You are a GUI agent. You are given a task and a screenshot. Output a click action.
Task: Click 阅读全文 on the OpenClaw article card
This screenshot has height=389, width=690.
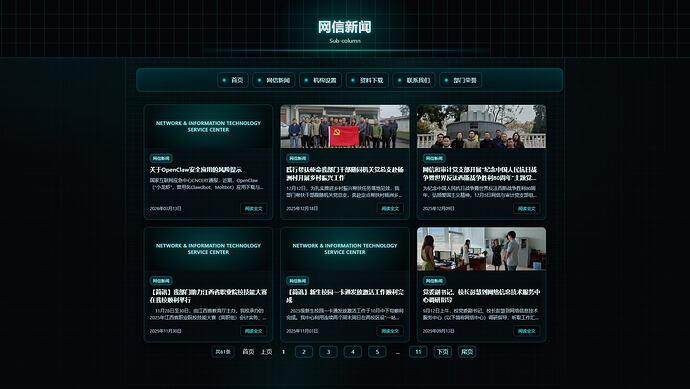(x=253, y=209)
